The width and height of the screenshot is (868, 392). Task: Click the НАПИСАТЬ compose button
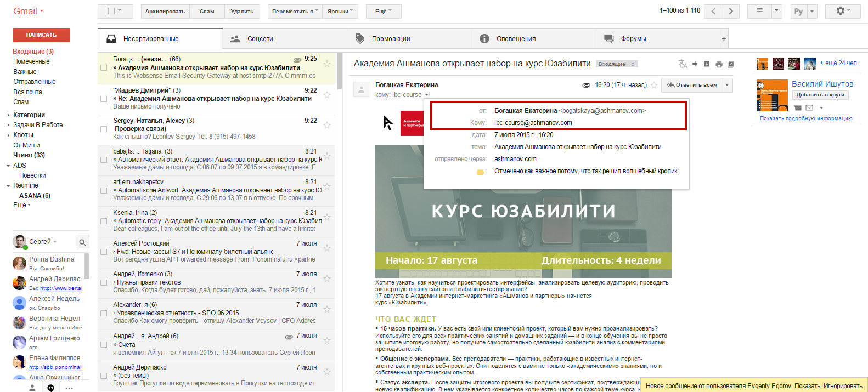pos(42,35)
